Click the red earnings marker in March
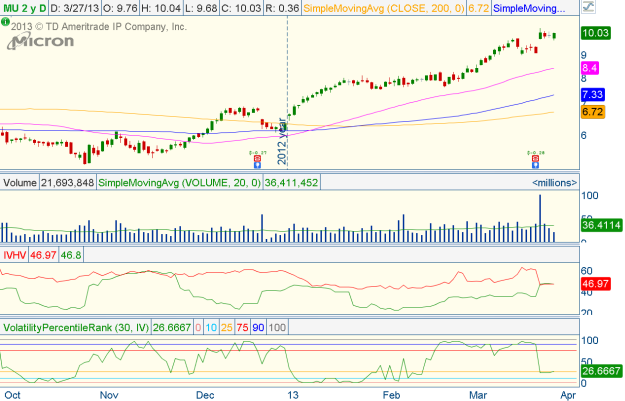This screenshot has height=401, width=625. tap(536, 159)
